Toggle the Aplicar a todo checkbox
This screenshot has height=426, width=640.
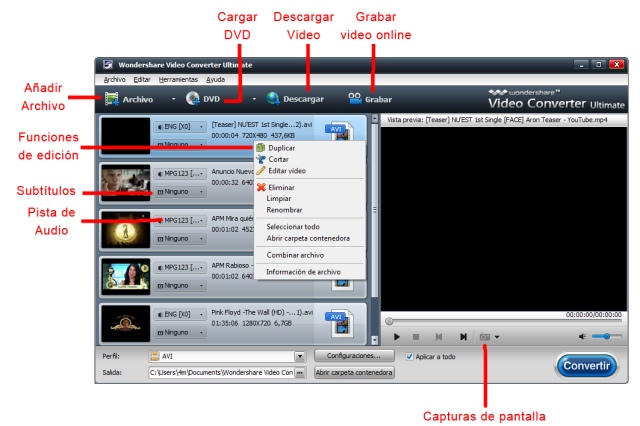coord(409,357)
